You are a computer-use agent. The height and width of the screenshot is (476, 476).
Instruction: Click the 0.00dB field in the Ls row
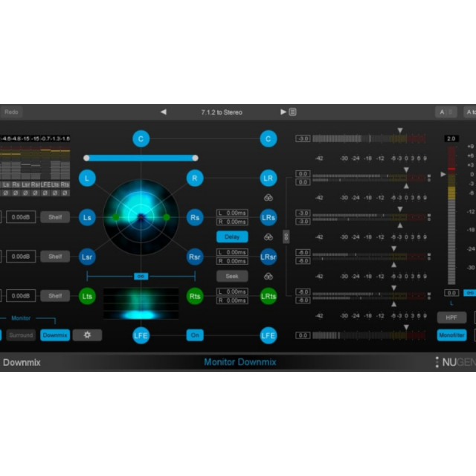tap(21, 217)
